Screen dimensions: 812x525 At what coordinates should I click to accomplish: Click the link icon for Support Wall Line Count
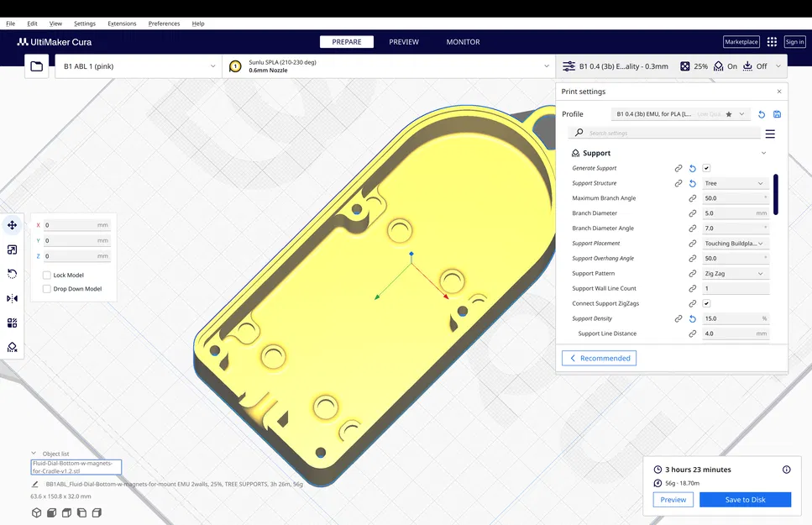[693, 289]
